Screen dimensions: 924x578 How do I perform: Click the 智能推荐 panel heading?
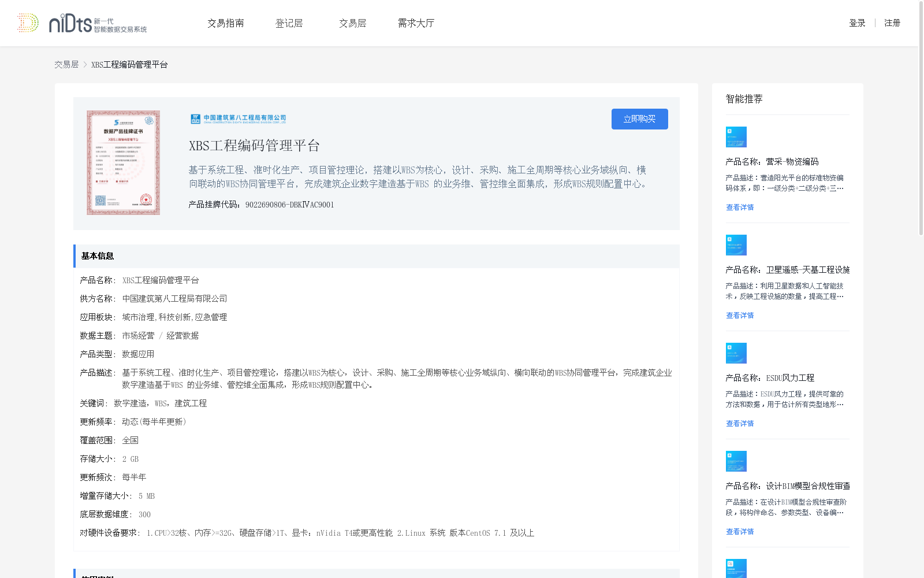tap(744, 99)
